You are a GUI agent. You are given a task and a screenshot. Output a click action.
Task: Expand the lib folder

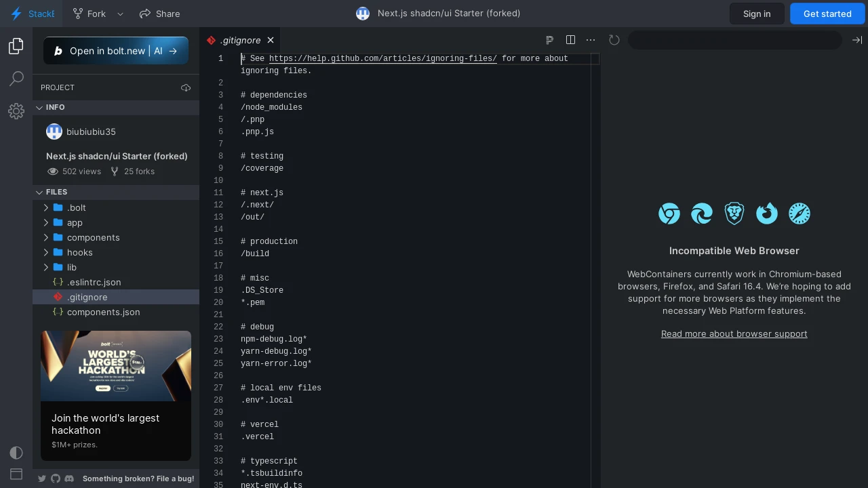[116, 267]
